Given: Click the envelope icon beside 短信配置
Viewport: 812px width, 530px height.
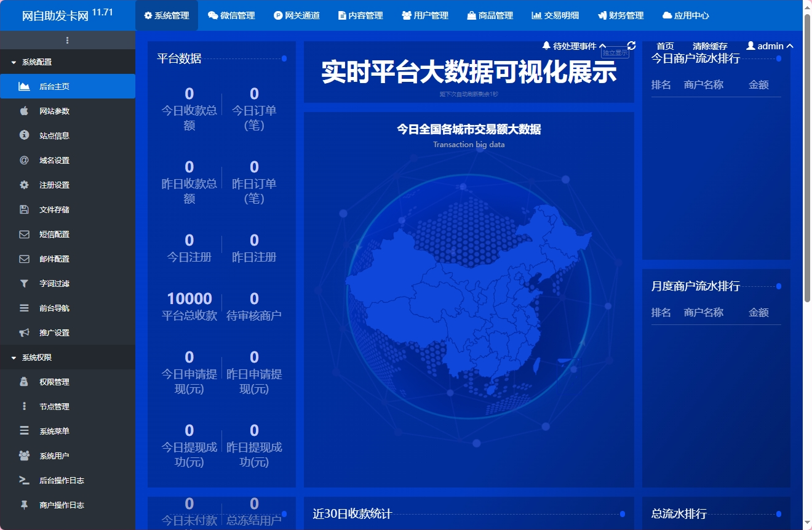Looking at the screenshot, I should 24,234.
